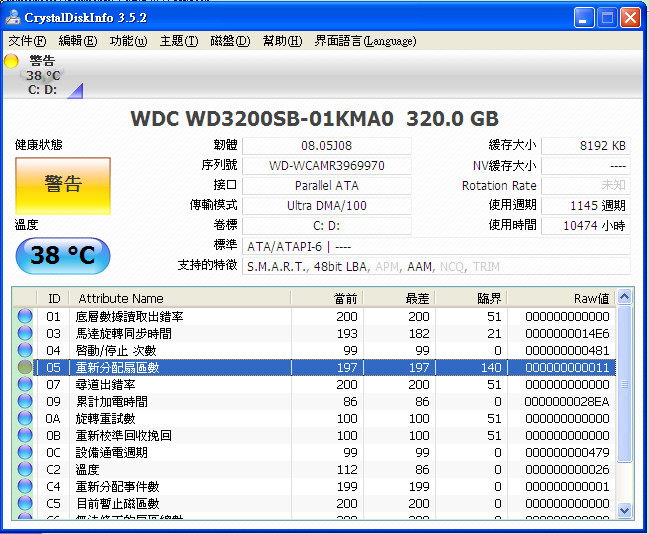Screen dimensions: 649x534
Task: Click the serial number field WD-WCAMR3969970
Action: [327, 166]
